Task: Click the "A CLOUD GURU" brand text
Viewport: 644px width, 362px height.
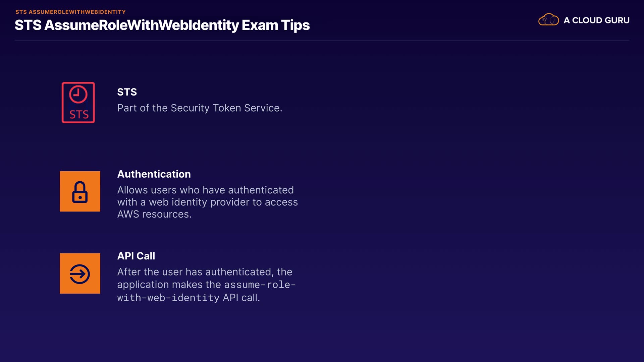Action: [596, 20]
